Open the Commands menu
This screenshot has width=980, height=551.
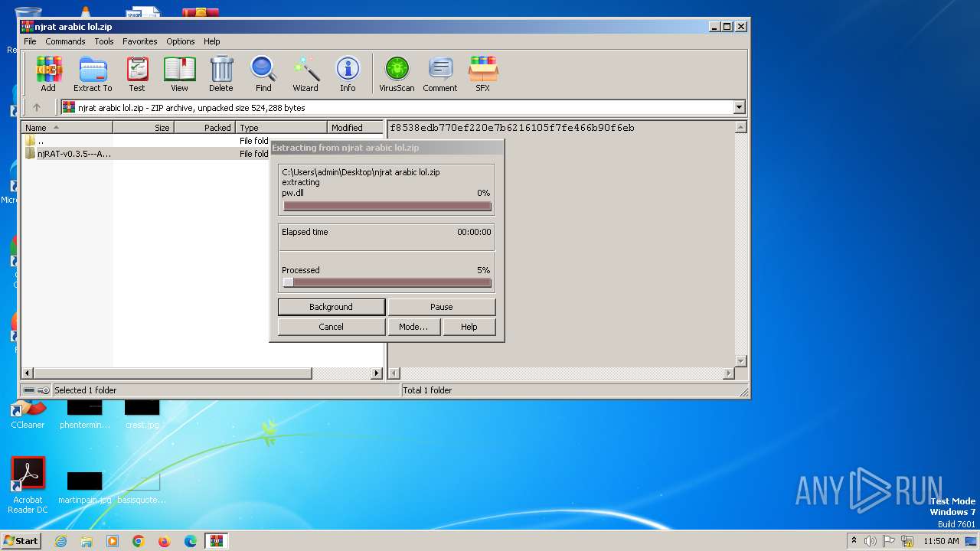point(65,41)
